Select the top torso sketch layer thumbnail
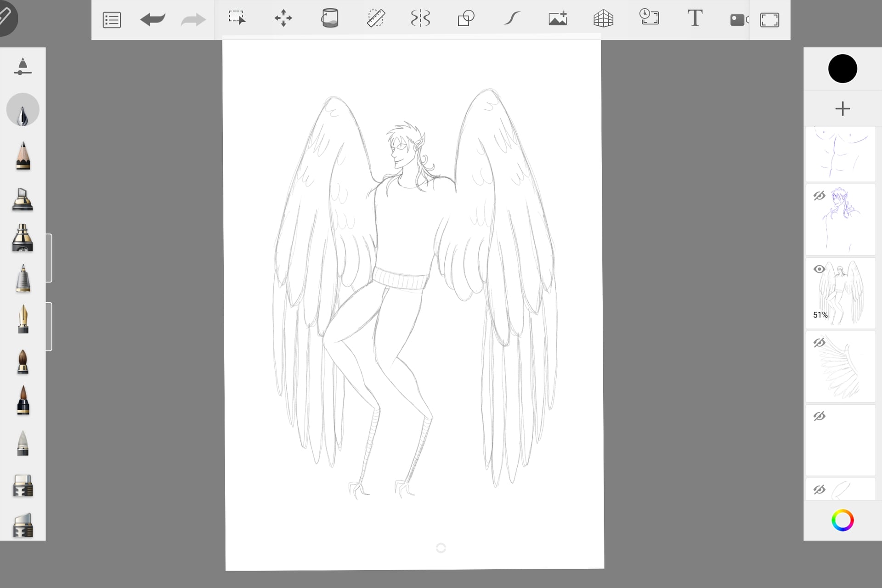The height and width of the screenshot is (588, 882). pos(841,154)
